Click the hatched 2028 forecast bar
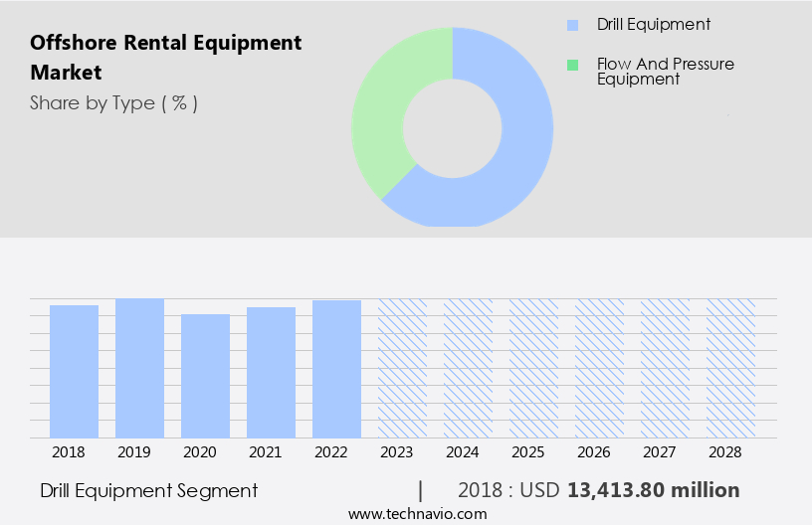Viewport: 812px width, 525px height. pyautogui.click(x=730, y=368)
